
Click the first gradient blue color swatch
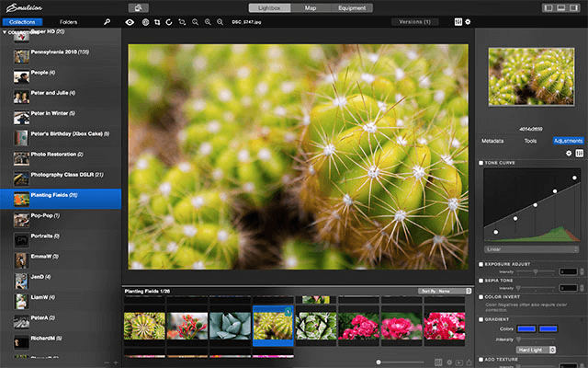point(525,328)
